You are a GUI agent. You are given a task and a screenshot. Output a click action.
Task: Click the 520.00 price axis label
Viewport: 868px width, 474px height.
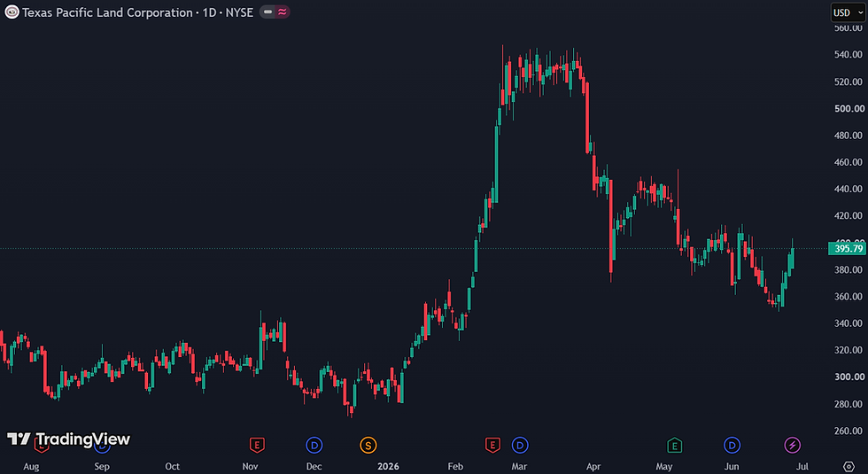(x=849, y=82)
